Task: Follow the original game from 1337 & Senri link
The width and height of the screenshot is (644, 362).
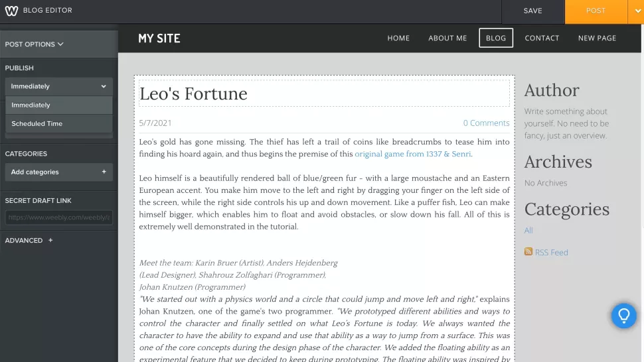Action: 413,154
